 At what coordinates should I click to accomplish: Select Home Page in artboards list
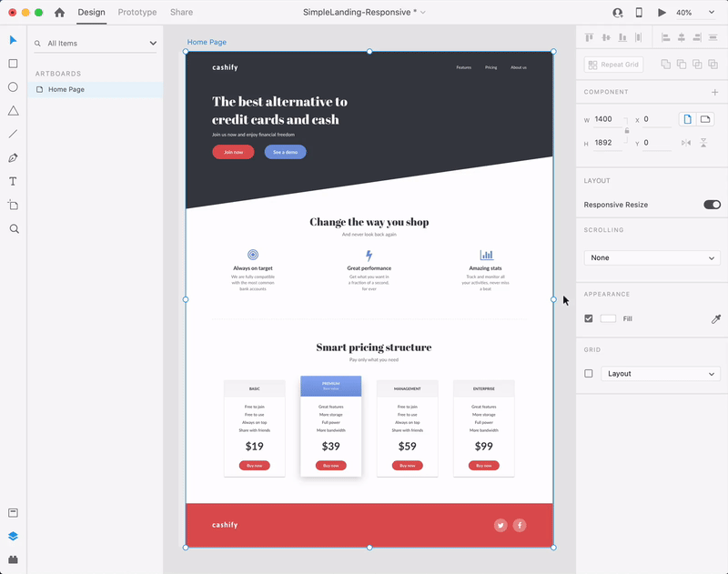click(x=95, y=89)
